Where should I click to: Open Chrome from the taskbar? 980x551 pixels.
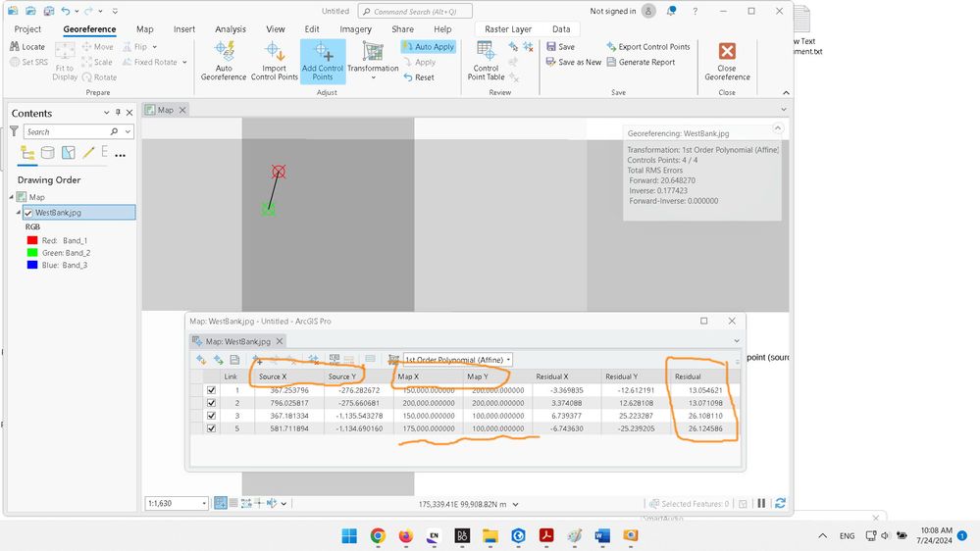coord(378,536)
